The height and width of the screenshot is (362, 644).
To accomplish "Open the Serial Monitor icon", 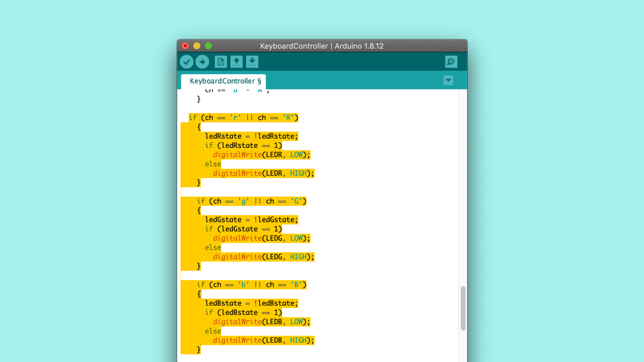I will [x=451, y=62].
